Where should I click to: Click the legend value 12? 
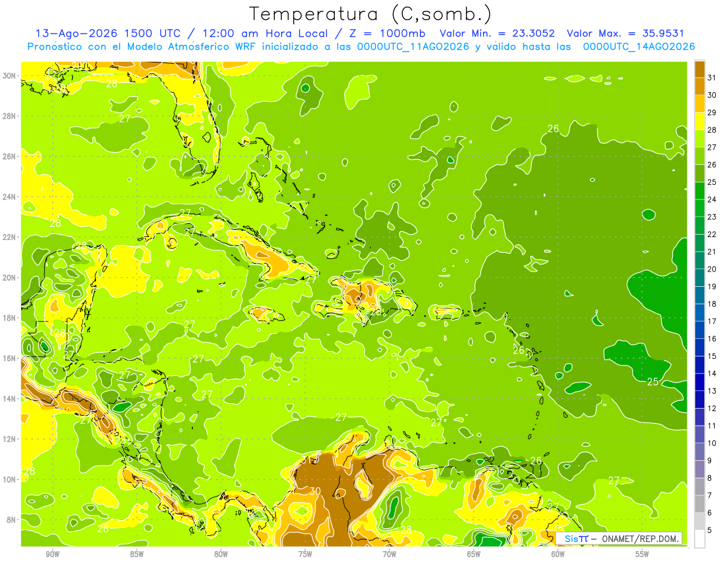tap(712, 409)
